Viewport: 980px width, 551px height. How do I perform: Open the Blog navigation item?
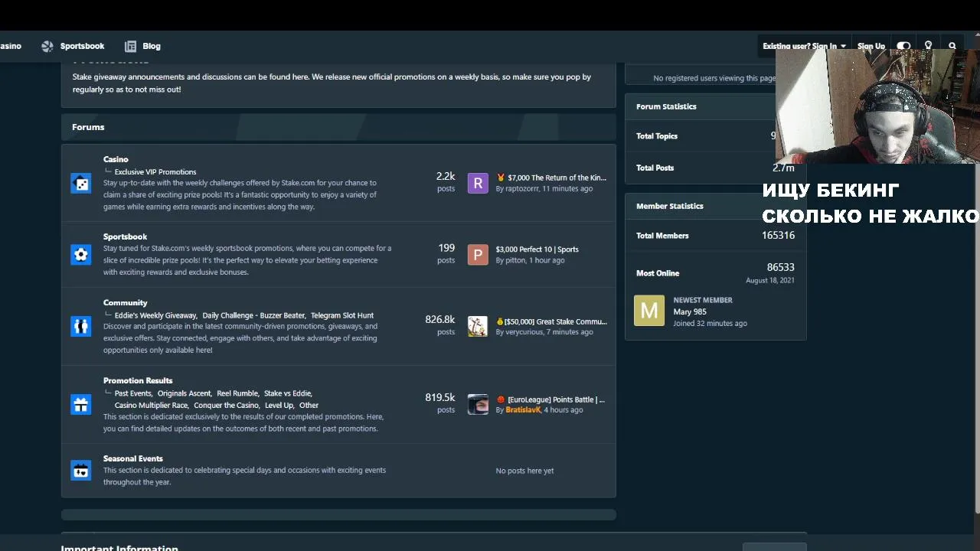pyautogui.click(x=152, y=46)
